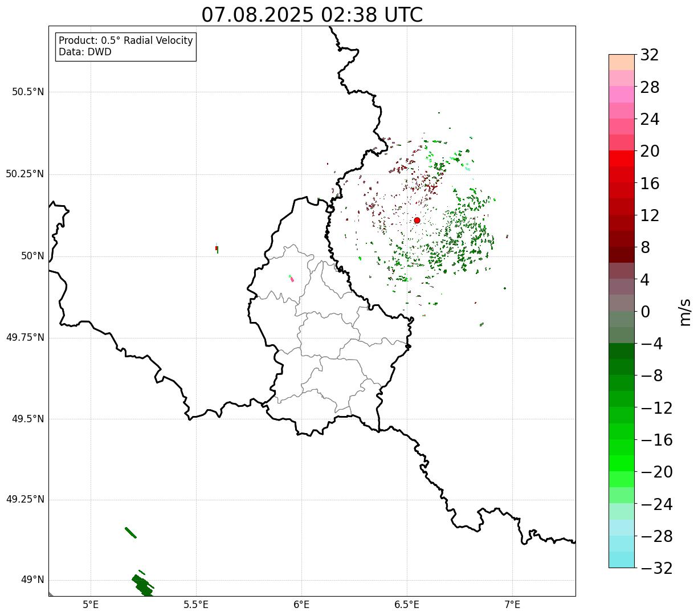The image size is (698, 616).
Task: Click the 49.25°N latitude label
Action: pos(25,499)
